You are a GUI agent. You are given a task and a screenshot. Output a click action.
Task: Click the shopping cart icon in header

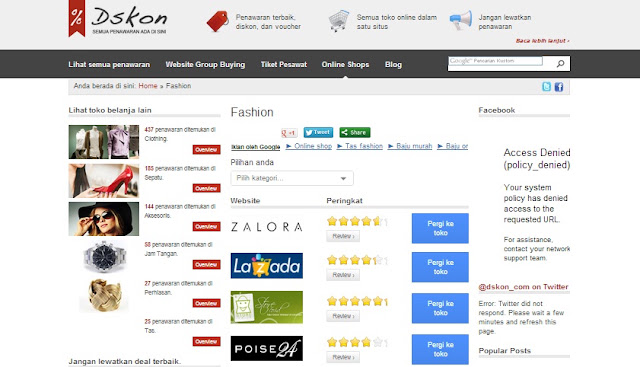(x=339, y=21)
